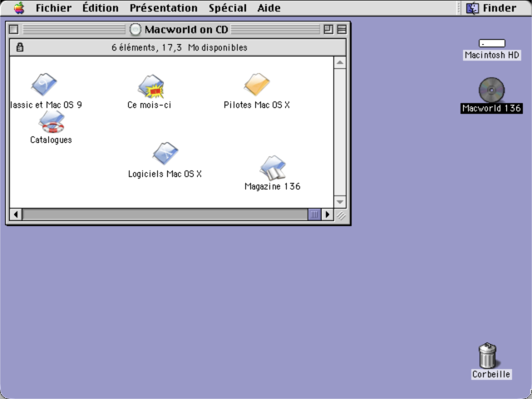Click the window resize grip
Viewport: 532px width, 399px height.
coord(341,215)
